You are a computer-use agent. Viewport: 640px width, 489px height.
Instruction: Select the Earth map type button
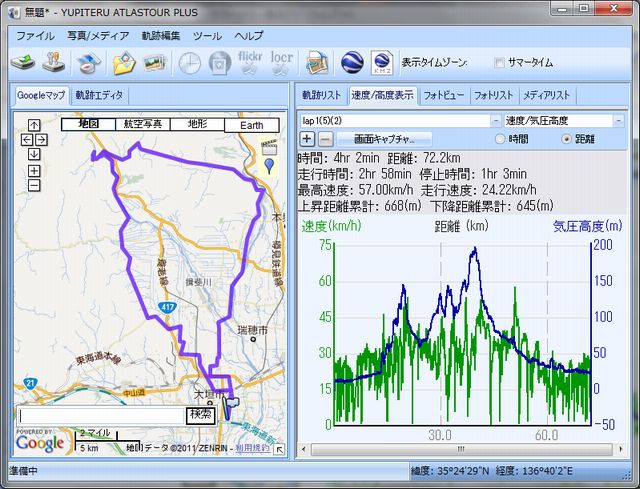(x=252, y=125)
